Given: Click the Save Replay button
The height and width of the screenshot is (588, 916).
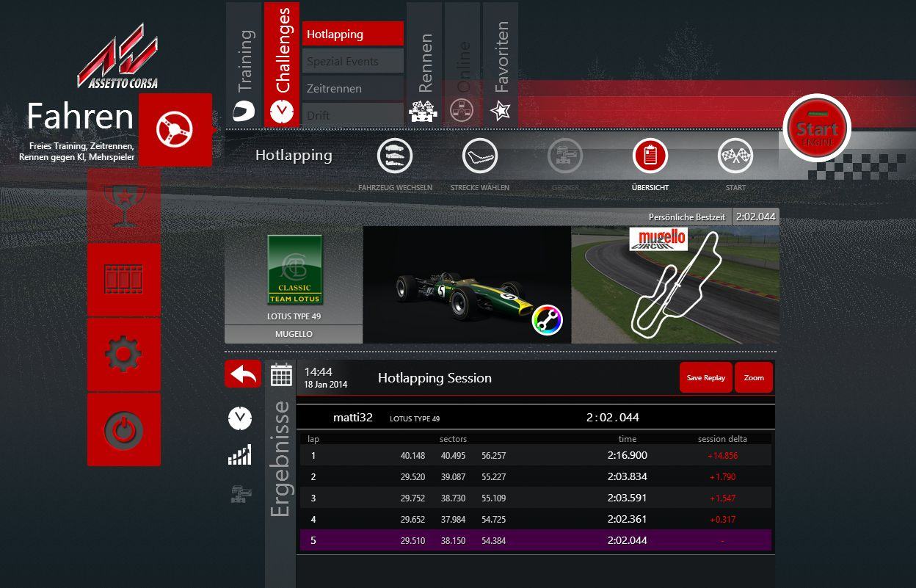Looking at the screenshot, I should [705, 377].
